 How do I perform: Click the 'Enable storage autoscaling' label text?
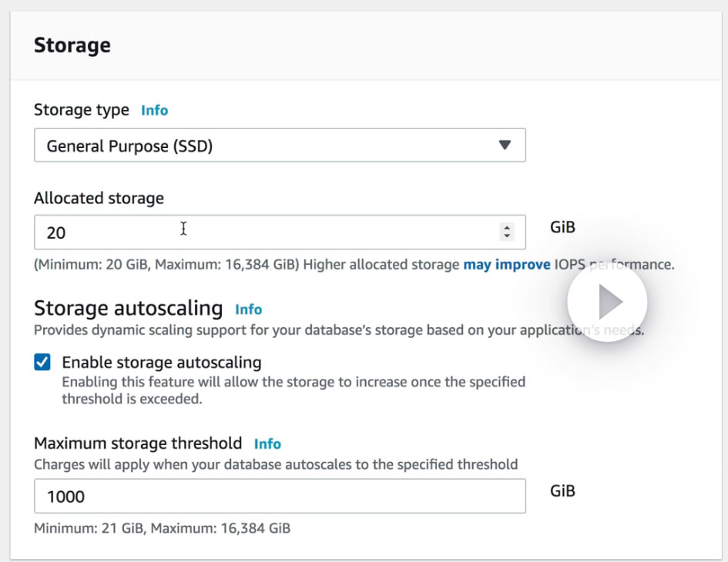point(162,362)
